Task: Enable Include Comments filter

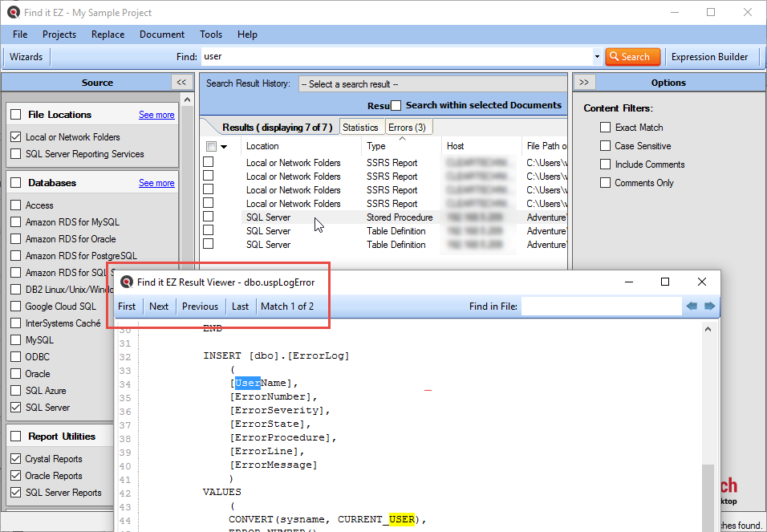Action: 605,164
